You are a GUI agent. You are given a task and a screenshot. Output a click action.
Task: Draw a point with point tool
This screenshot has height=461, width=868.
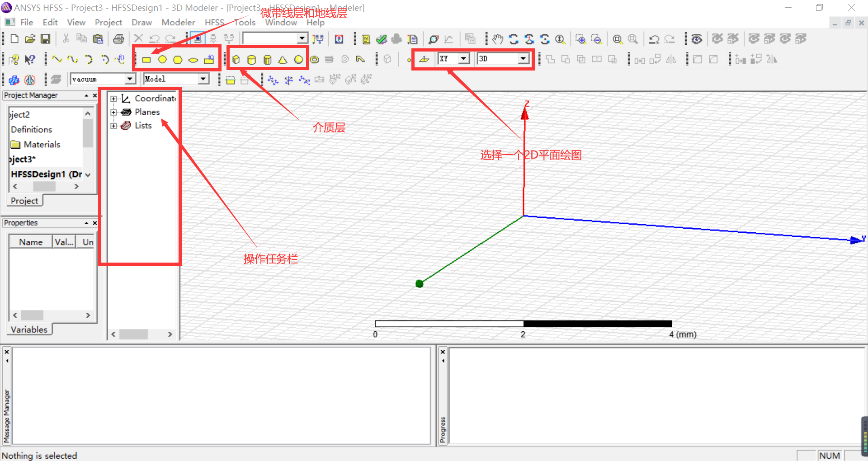(x=409, y=60)
